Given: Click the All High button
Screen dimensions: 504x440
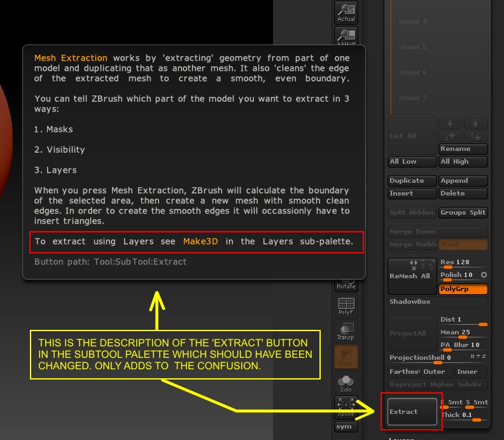Looking at the screenshot, I should (463, 162).
